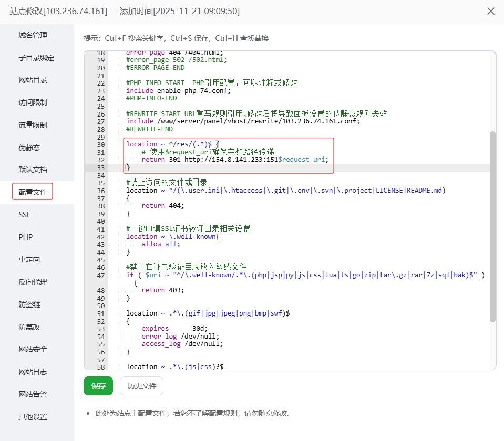Switch to the PHP tab
The image size is (504, 441).
pos(25,237)
